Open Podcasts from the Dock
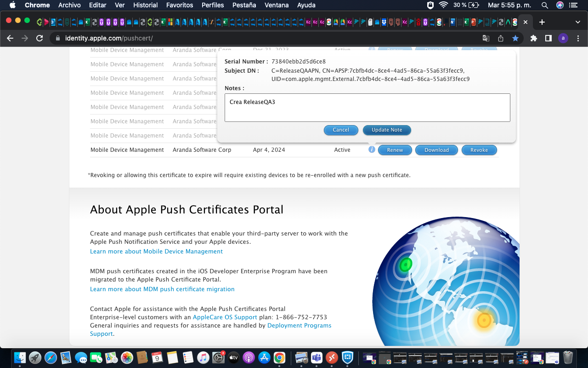This screenshot has height=368, width=588. [x=249, y=357]
